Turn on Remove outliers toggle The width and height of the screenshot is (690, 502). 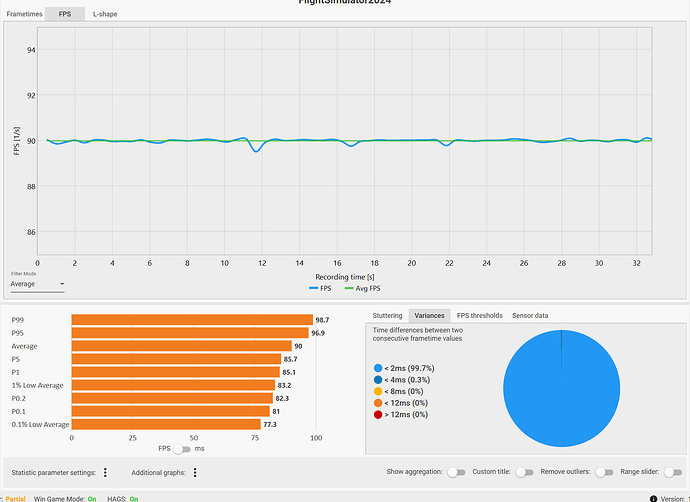(x=604, y=472)
